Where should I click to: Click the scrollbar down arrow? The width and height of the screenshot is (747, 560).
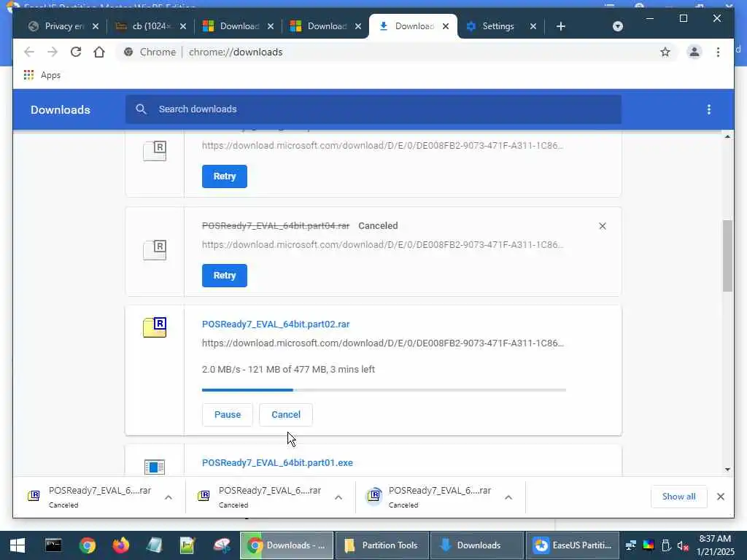[x=727, y=470]
